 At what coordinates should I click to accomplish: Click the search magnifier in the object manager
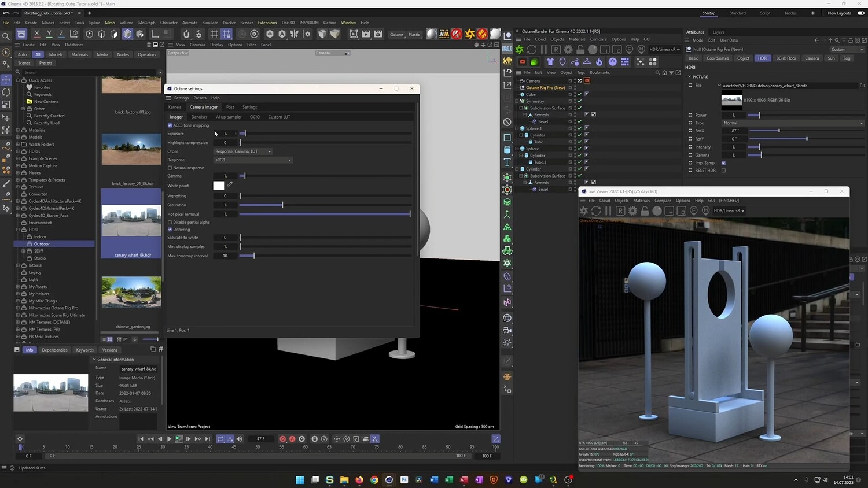tap(657, 72)
